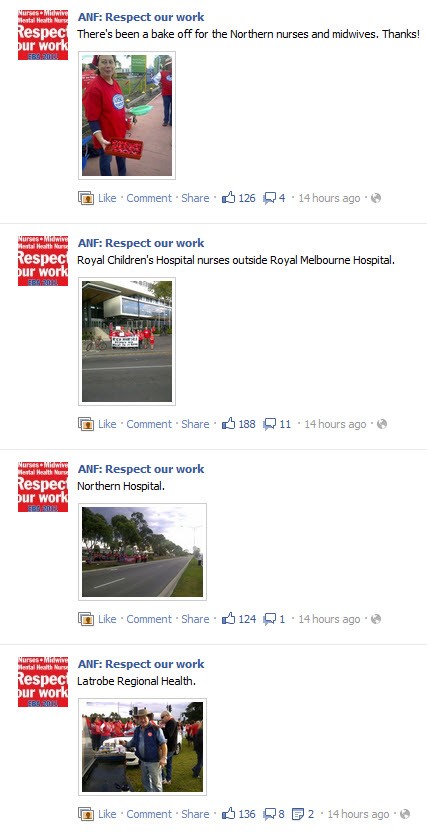Viewport: 427px width, 832px height.
Task: Share the Northern Hospital post
Action: coord(195,619)
